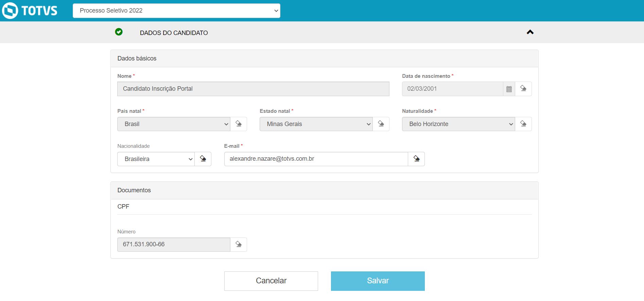Screen dimensions: 644x301
Task: Click the DADOS DO CANDIDATO header text
Action: pyautogui.click(x=174, y=33)
